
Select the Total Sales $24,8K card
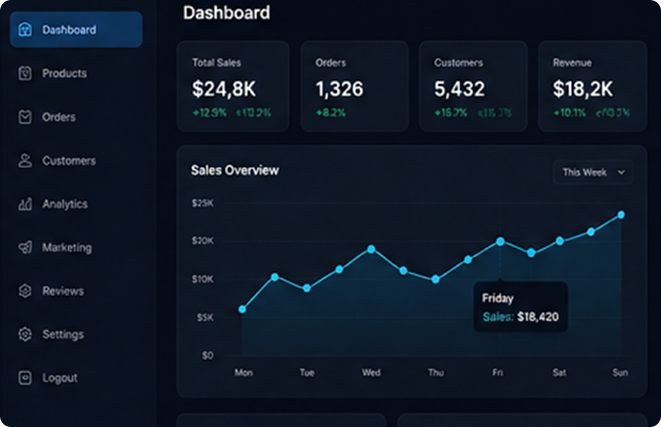[x=233, y=86]
